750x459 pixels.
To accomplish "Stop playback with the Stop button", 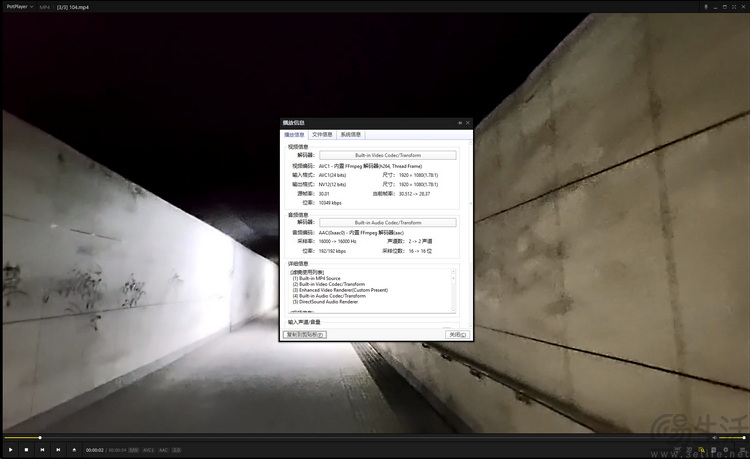I will pyautogui.click(x=26, y=450).
